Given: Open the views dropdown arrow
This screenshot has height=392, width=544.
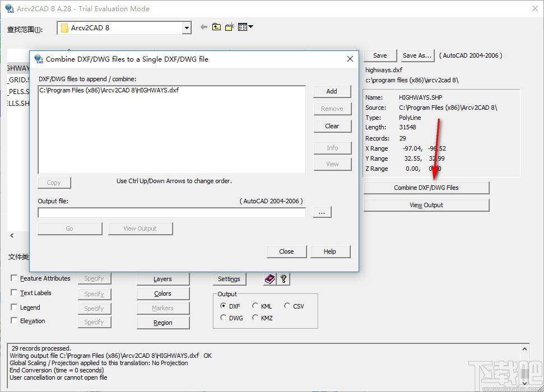Looking at the screenshot, I should pos(250,27).
